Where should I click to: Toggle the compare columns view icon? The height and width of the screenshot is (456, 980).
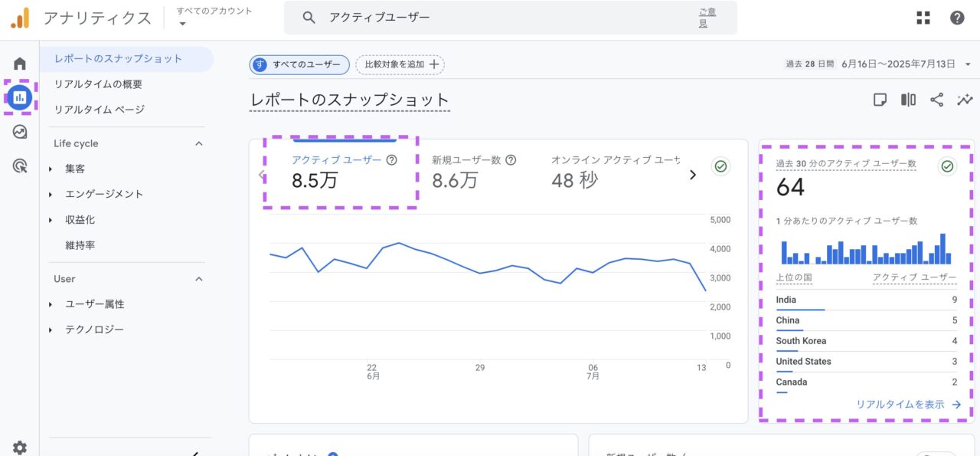(908, 100)
